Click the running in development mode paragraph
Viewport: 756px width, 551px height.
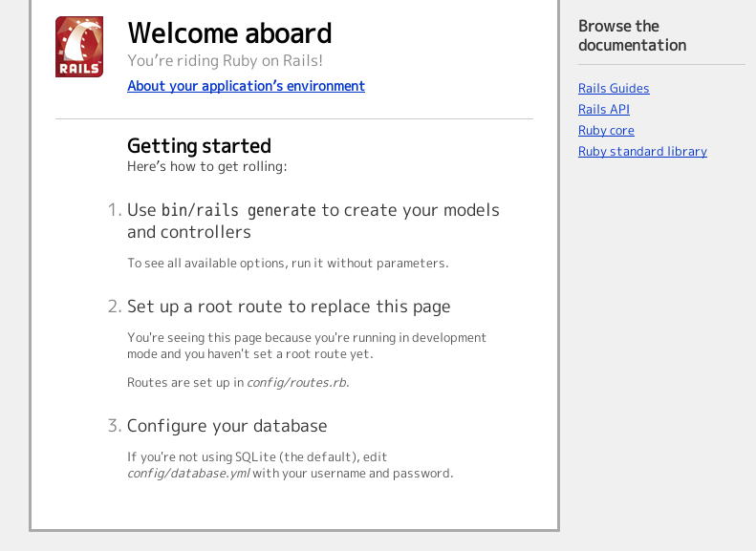307,346
